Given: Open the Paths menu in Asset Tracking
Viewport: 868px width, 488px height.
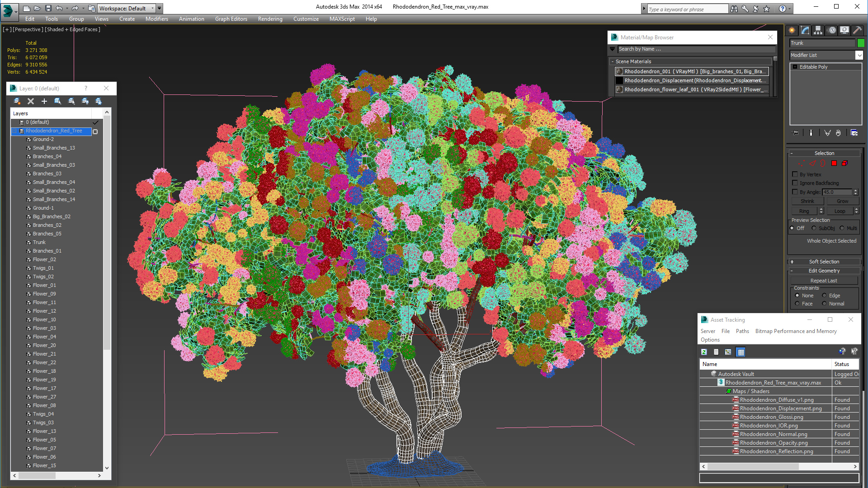Looking at the screenshot, I should coord(742,331).
